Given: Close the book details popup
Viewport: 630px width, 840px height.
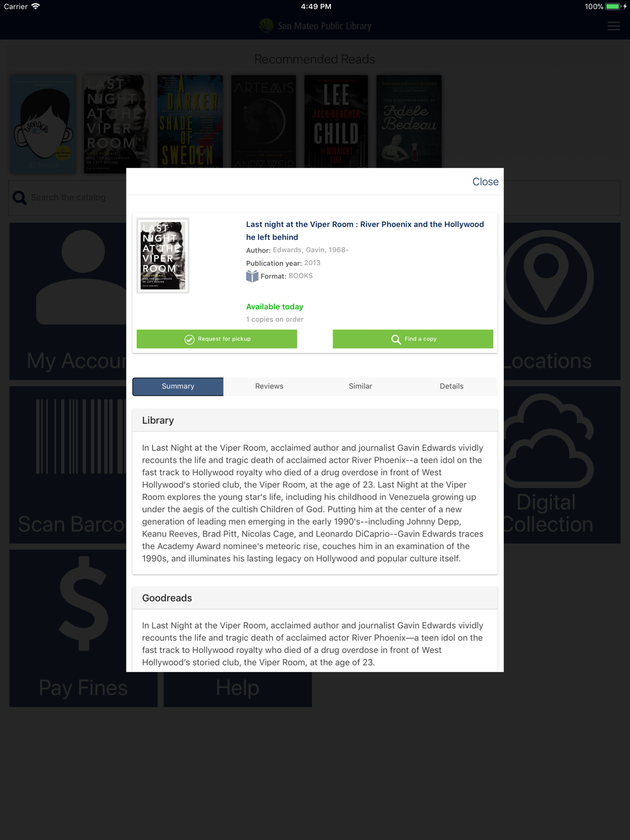Looking at the screenshot, I should [x=485, y=181].
